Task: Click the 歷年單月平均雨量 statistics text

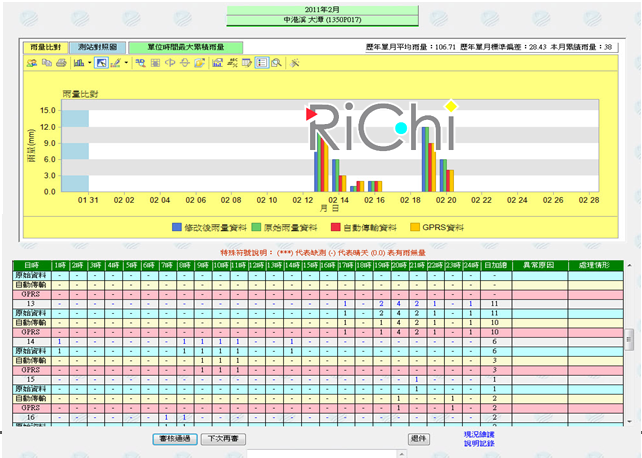Action: click(411, 47)
